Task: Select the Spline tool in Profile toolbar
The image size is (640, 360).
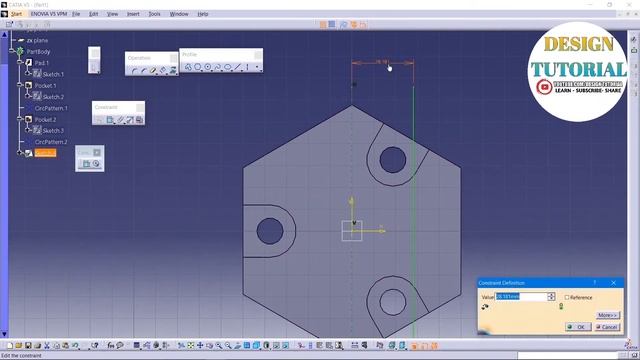Action: 218,67
